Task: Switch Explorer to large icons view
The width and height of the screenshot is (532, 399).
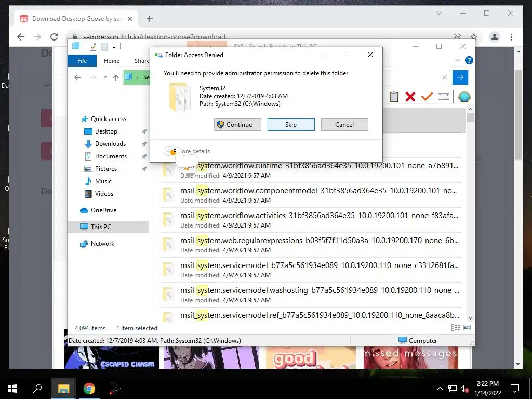Action: 467,327
